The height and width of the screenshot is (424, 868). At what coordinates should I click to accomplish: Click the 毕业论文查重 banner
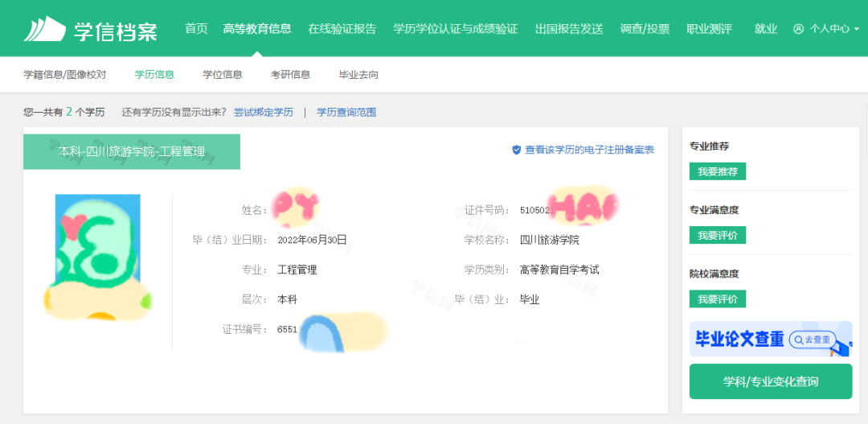click(771, 339)
